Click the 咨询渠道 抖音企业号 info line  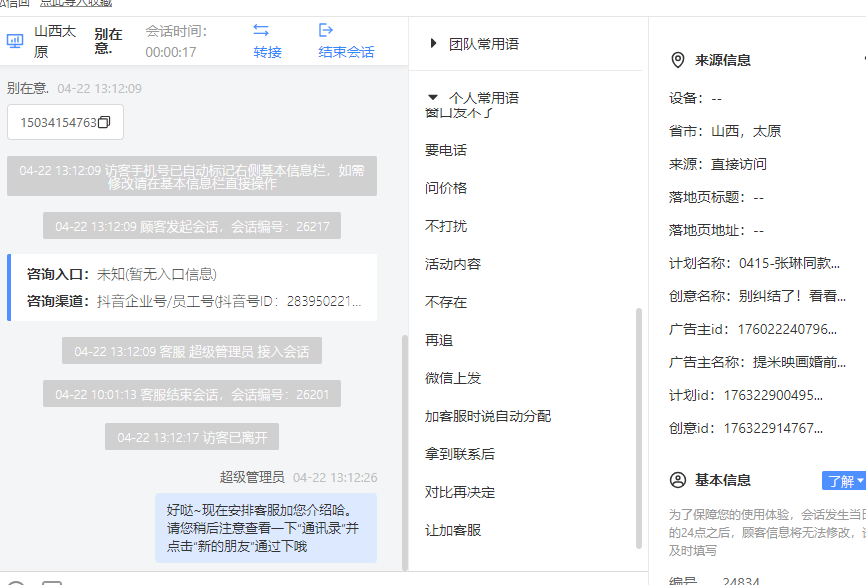coord(194,301)
